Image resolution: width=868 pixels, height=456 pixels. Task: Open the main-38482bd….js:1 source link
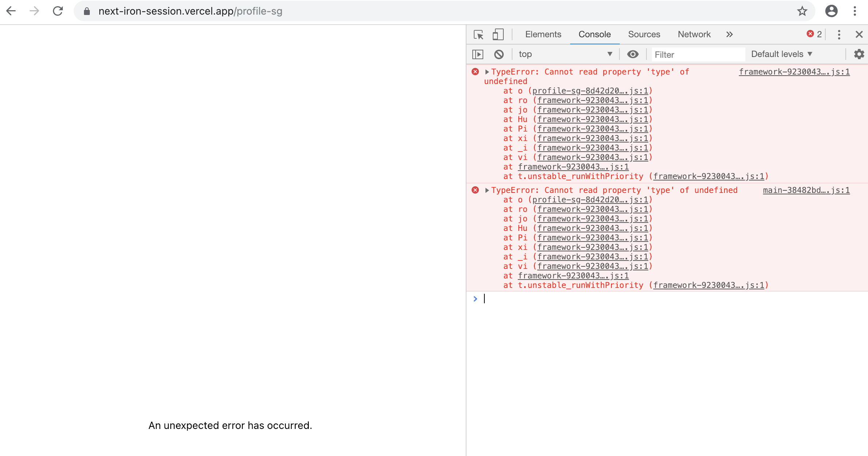coord(806,190)
